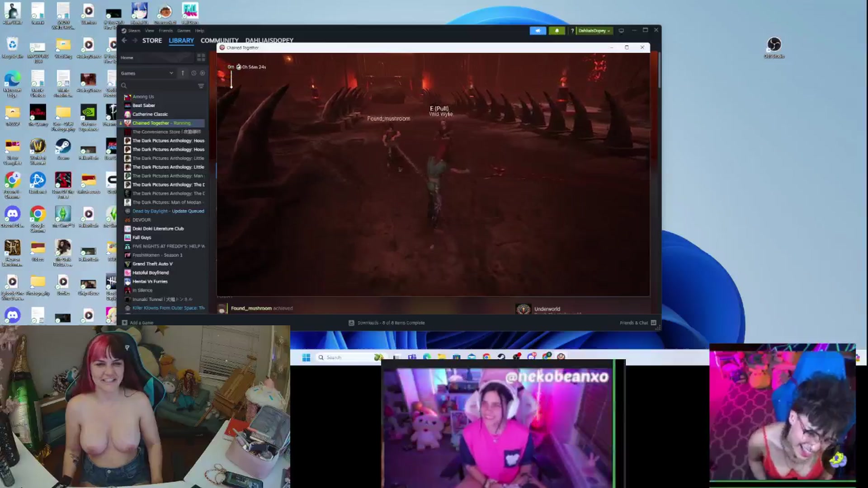Open Friends & Chat panel
The width and height of the screenshot is (868, 488).
pos(638,323)
